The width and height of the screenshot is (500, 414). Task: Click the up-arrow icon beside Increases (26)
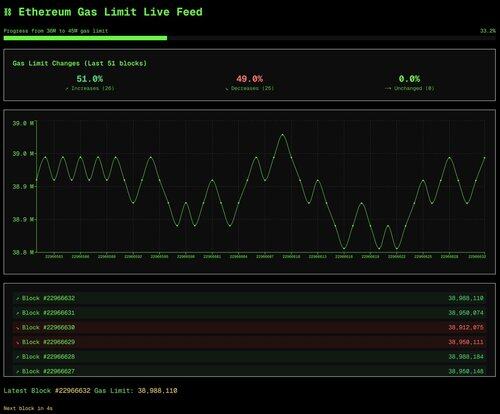tap(67, 89)
